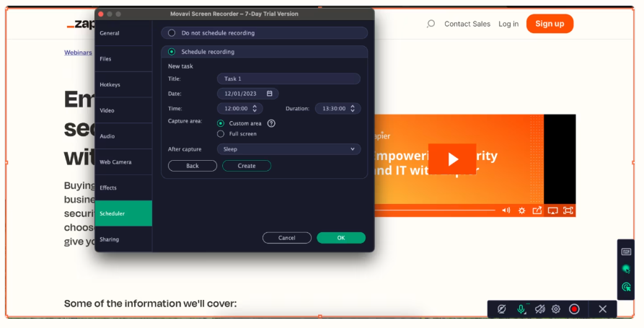Click Cancel in the preferences dialog

pos(287,238)
